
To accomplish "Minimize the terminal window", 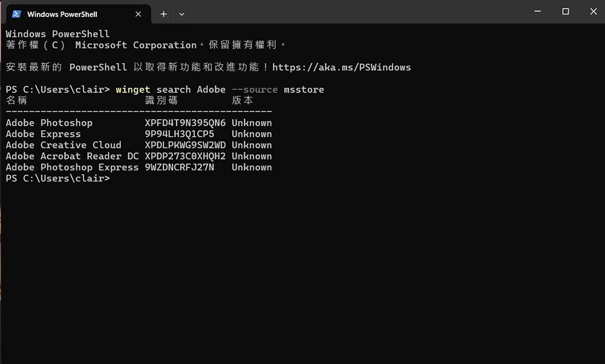I will [x=538, y=11].
